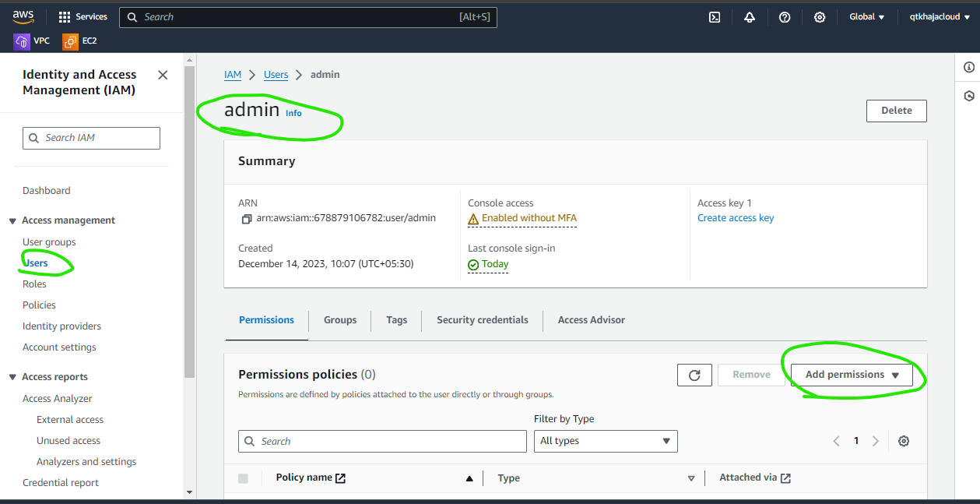The width and height of the screenshot is (980, 504).
Task: Switch to the Permissions tab
Action: (x=266, y=320)
